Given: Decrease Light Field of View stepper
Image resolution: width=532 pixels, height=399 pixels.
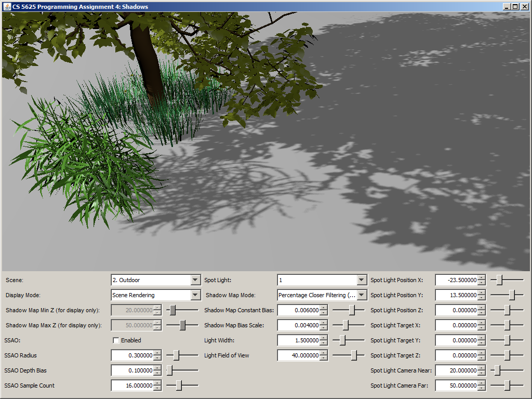Looking at the screenshot, I should tap(324, 358).
